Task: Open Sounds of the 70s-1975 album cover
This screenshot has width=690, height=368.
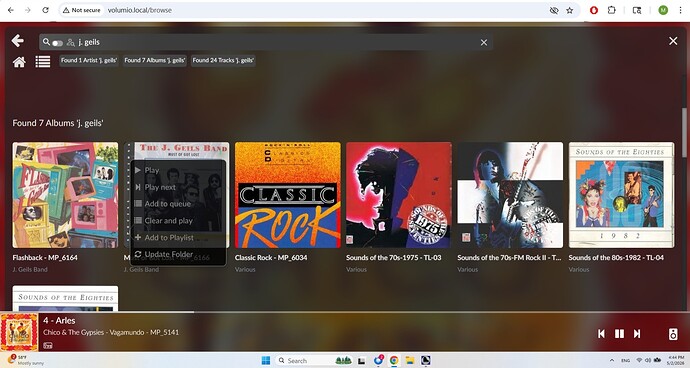Action: (399, 195)
